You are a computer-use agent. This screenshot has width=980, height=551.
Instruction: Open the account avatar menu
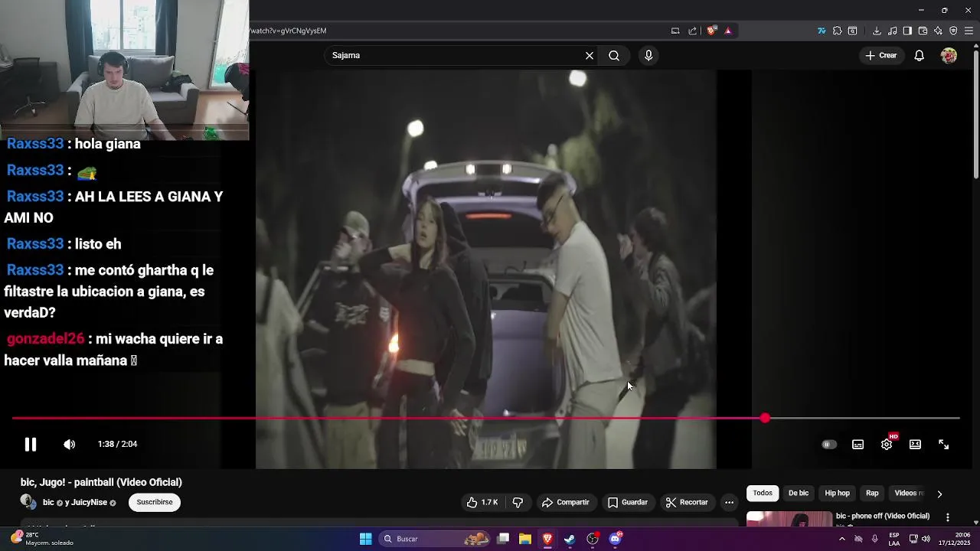[x=949, y=56]
